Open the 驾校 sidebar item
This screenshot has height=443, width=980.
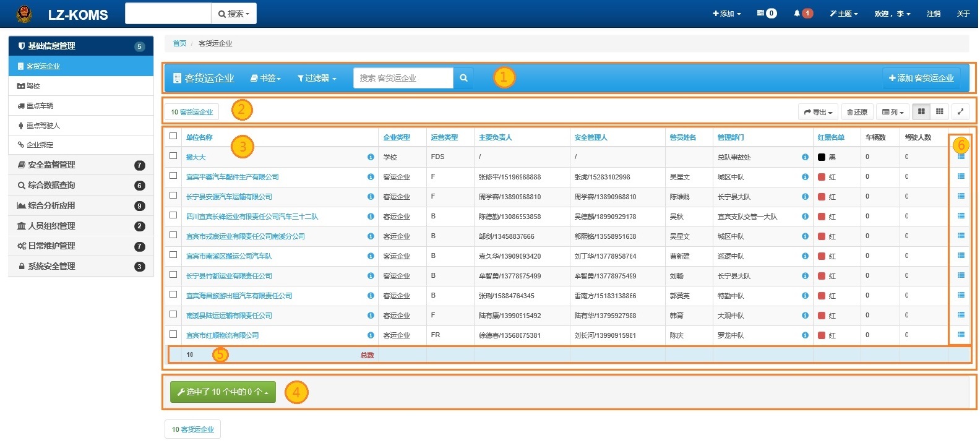pos(81,86)
